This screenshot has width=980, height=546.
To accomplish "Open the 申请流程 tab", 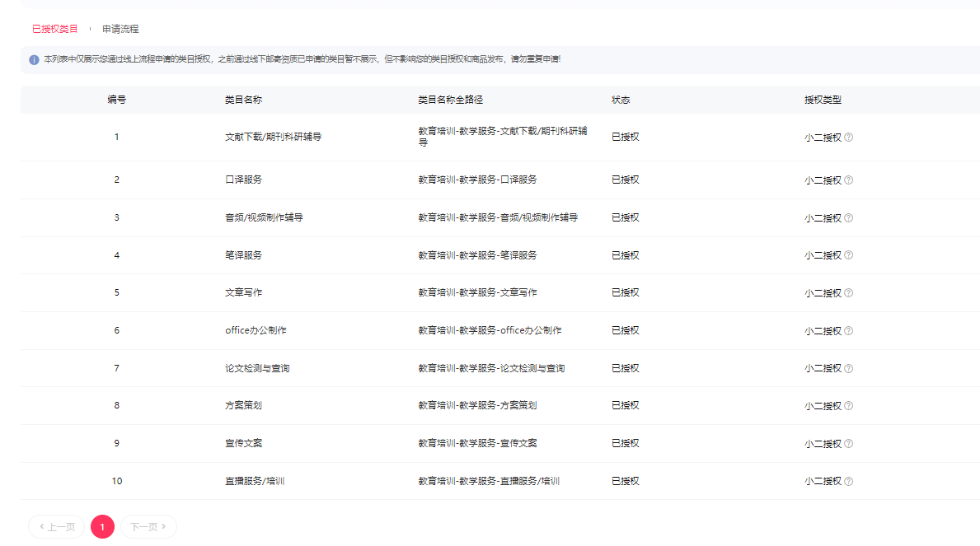I will coord(120,29).
